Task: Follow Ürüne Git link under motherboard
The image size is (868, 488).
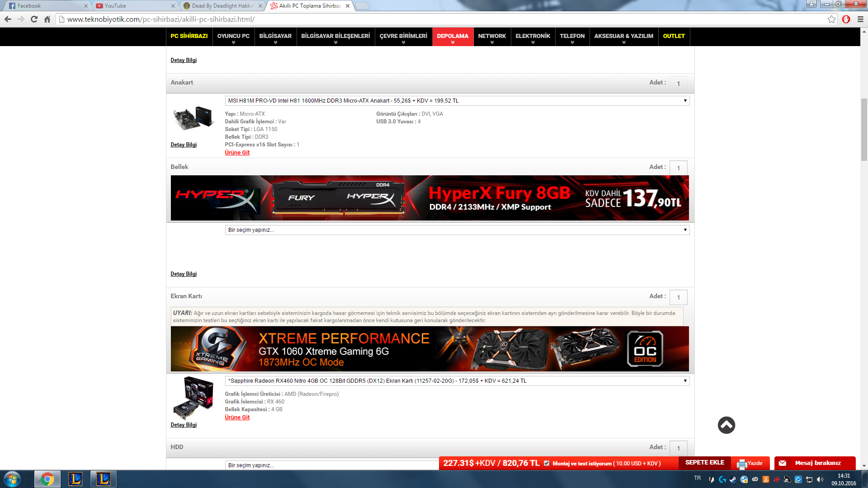Action: [237, 153]
